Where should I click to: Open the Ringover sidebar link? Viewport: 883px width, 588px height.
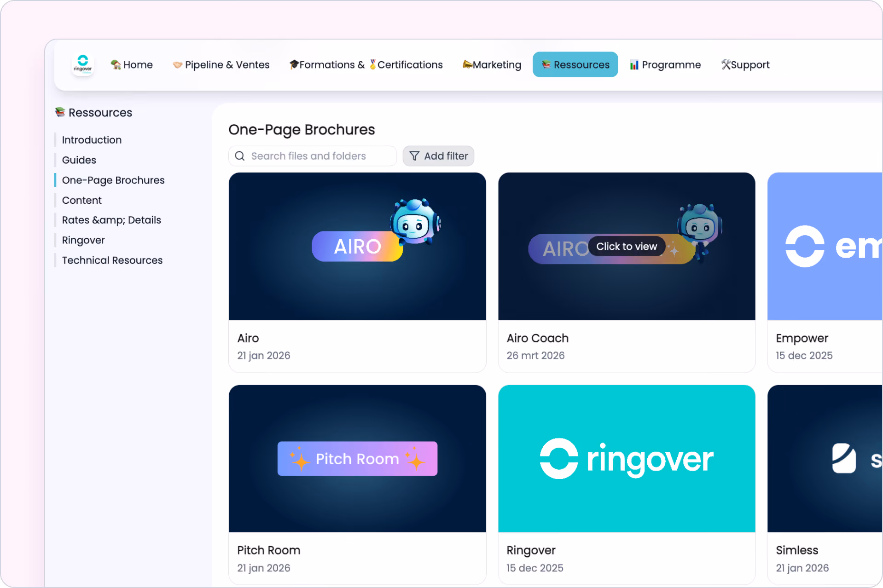(x=83, y=240)
